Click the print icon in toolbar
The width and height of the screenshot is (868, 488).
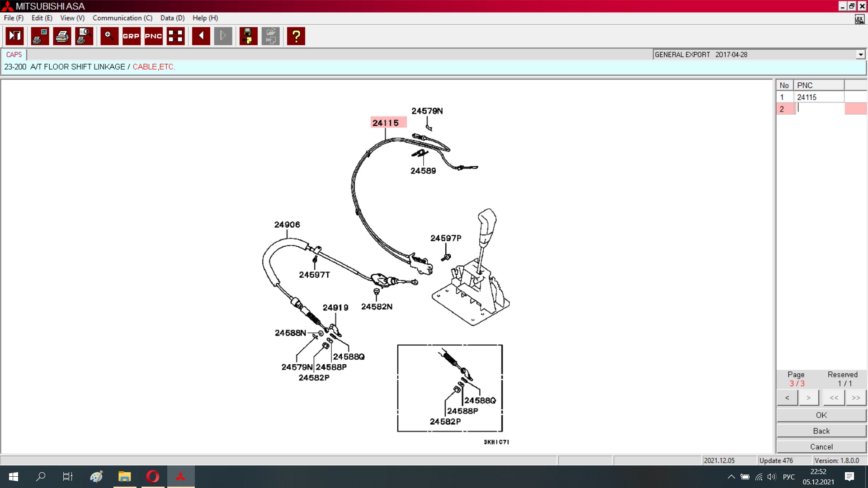(62, 36)
